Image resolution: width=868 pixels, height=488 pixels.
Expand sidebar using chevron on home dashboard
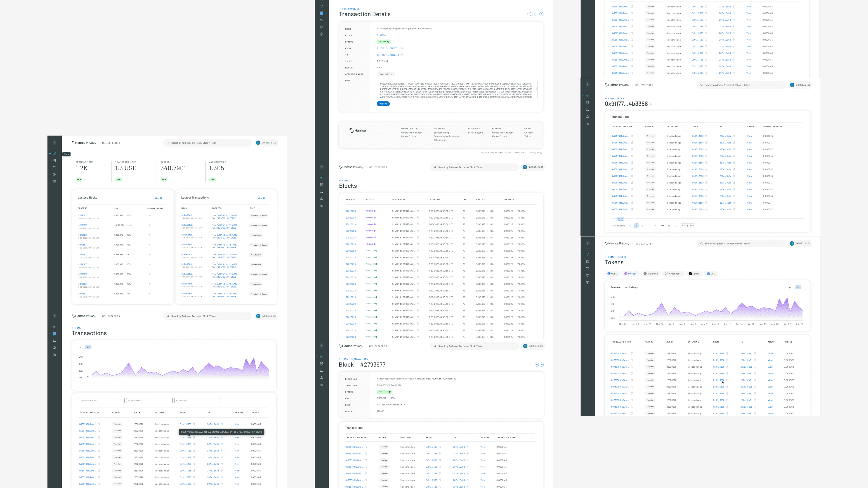click(x=54, y=143)
